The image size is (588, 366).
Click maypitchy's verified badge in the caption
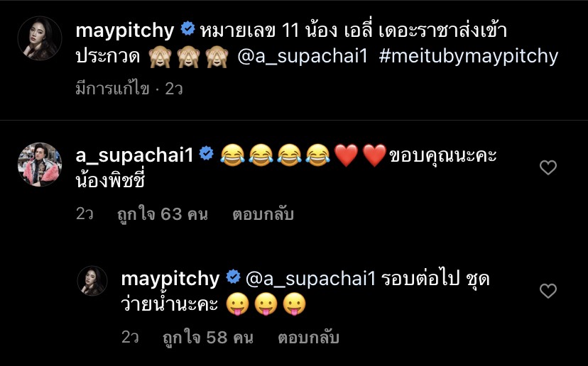click(x=187, y=29)
